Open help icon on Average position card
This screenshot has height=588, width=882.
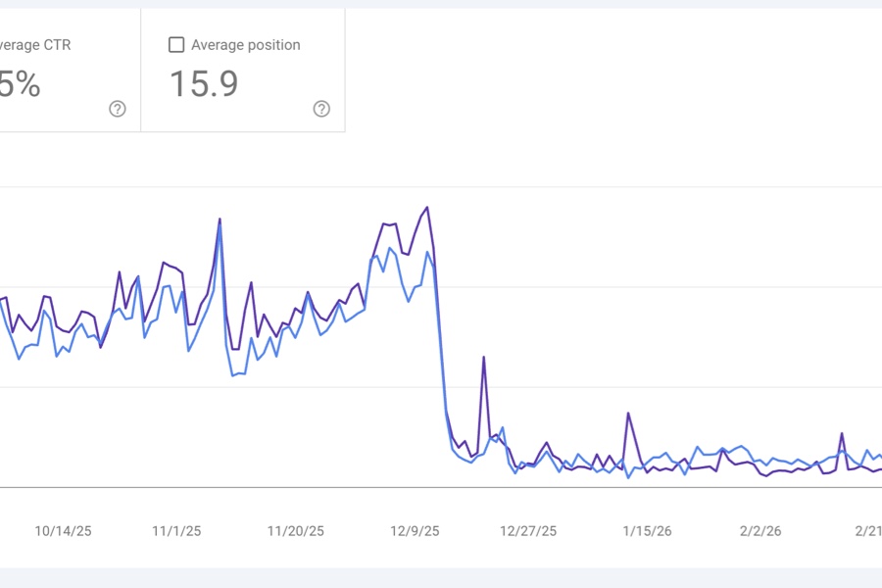click(x=321, y=109)
